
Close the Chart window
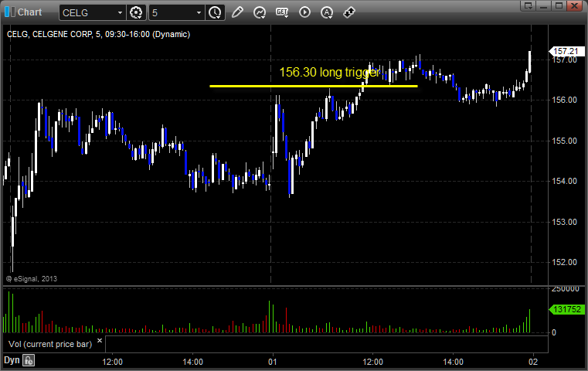click(x=574, y=5)
